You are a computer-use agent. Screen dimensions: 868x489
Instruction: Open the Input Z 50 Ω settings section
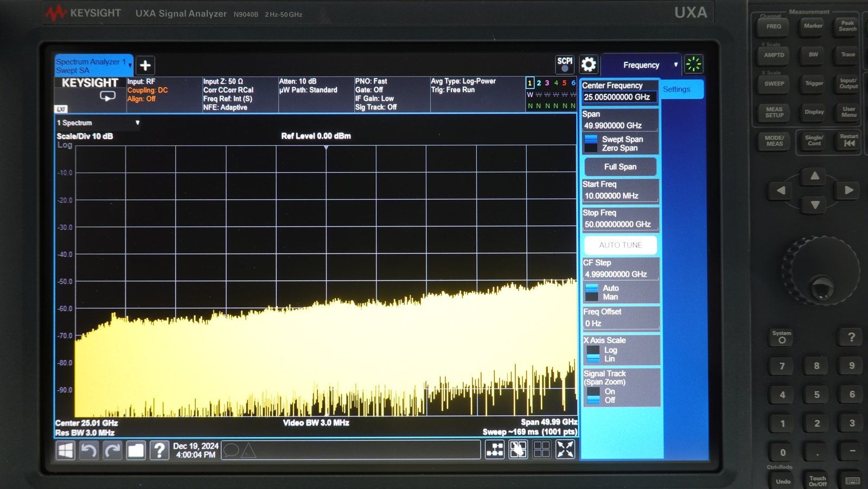coord(240,94)
